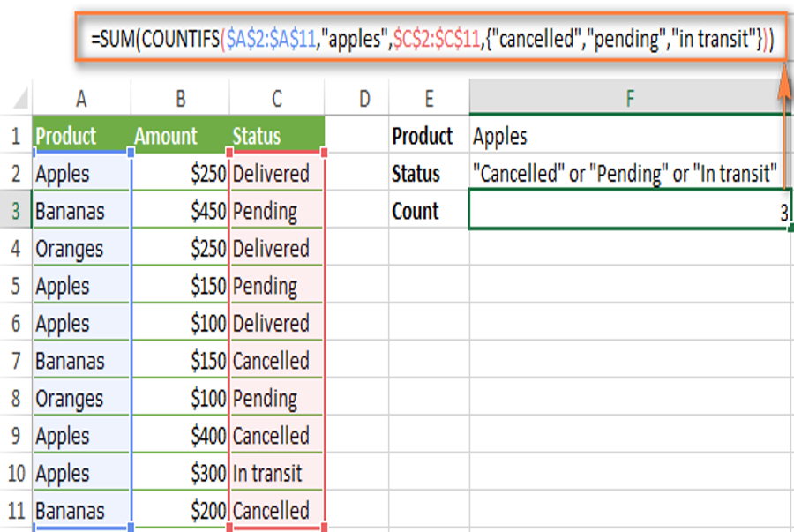Select row 10 header
Viewport: 794px width, 532px height.
click(x=16, y=473)
